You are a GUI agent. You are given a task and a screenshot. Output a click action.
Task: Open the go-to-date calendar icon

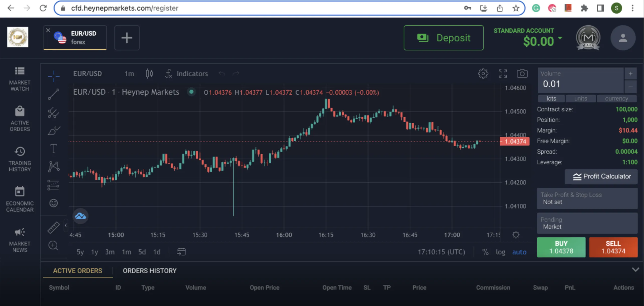point(181,252)
